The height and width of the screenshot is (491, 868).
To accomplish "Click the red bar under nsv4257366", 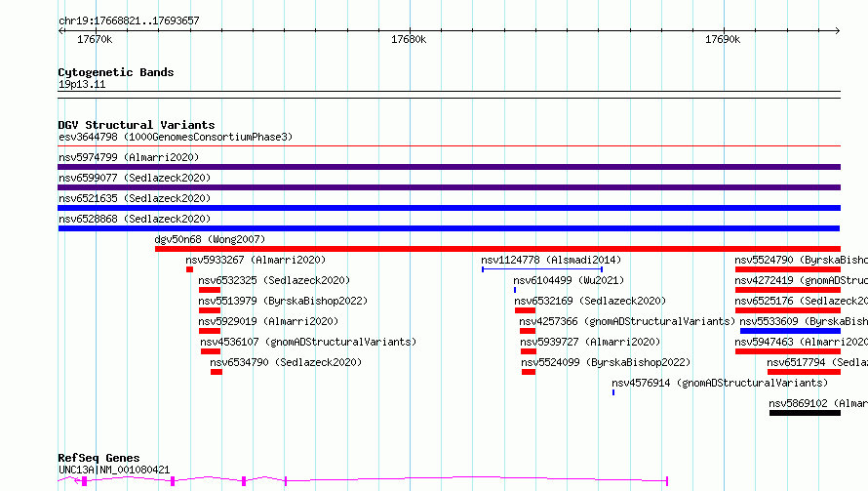I will point(528,331).
